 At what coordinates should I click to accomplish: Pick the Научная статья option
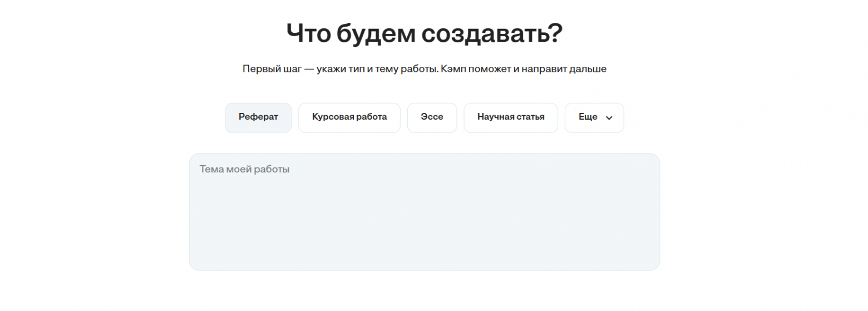click(x=510, y=117)
